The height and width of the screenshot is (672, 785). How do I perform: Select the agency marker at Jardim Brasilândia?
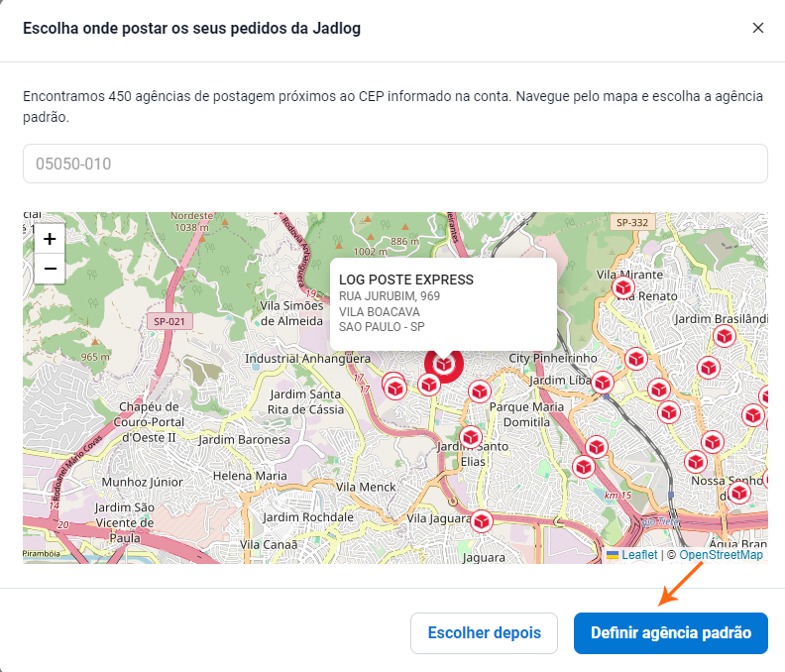[725, 336]
